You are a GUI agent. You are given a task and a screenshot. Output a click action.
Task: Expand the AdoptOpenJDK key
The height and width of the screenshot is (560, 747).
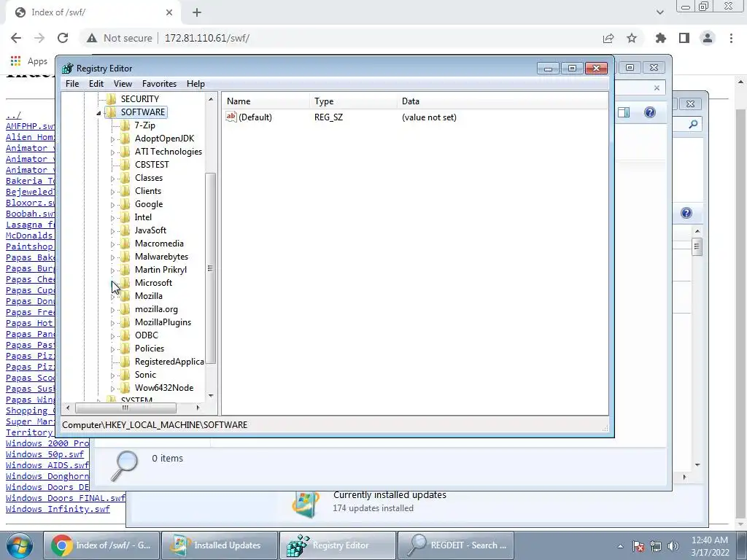[112, 139]
